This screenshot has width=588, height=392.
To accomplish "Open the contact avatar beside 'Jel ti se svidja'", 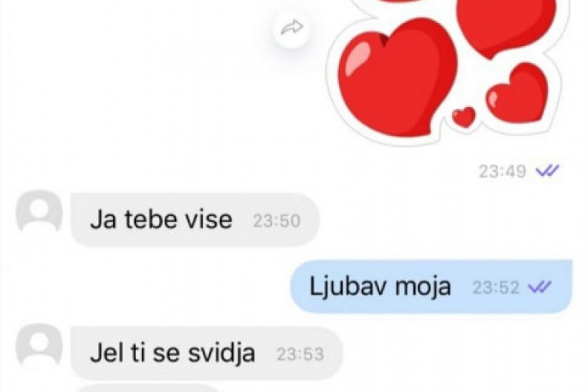I will [39, 344].
